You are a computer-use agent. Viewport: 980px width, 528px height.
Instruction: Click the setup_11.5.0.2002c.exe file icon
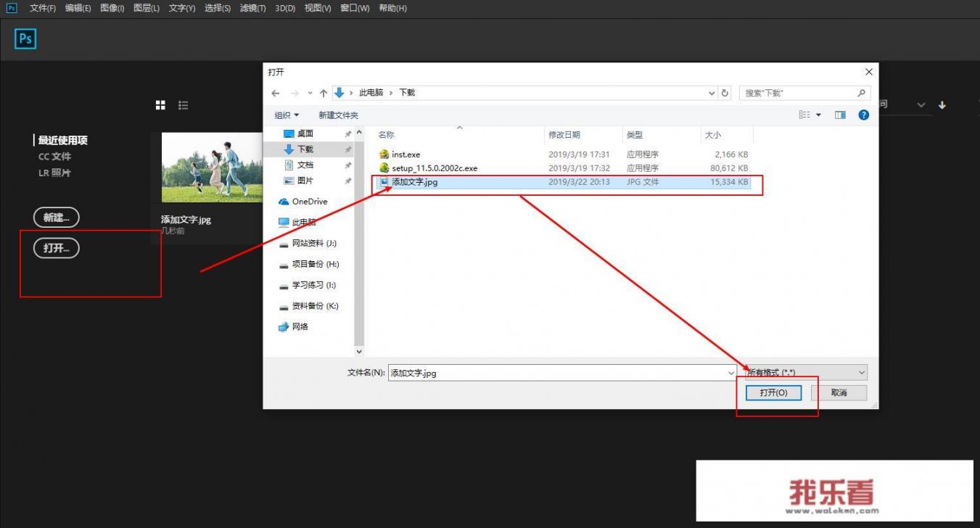pos(384,168)
